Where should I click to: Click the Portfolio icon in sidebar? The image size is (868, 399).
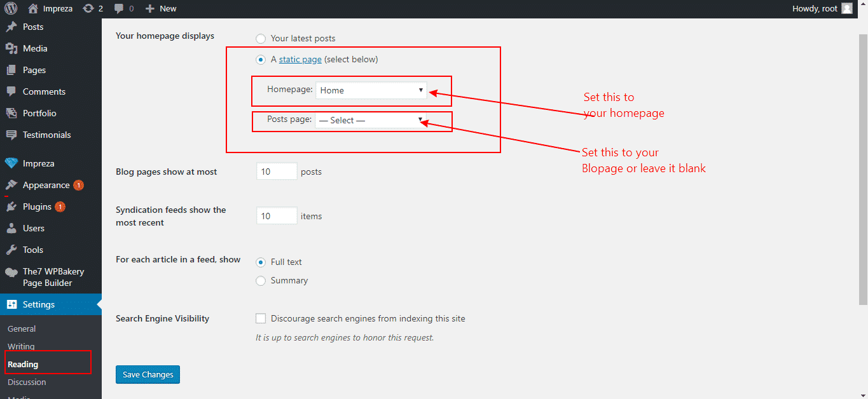pos(11,113)
